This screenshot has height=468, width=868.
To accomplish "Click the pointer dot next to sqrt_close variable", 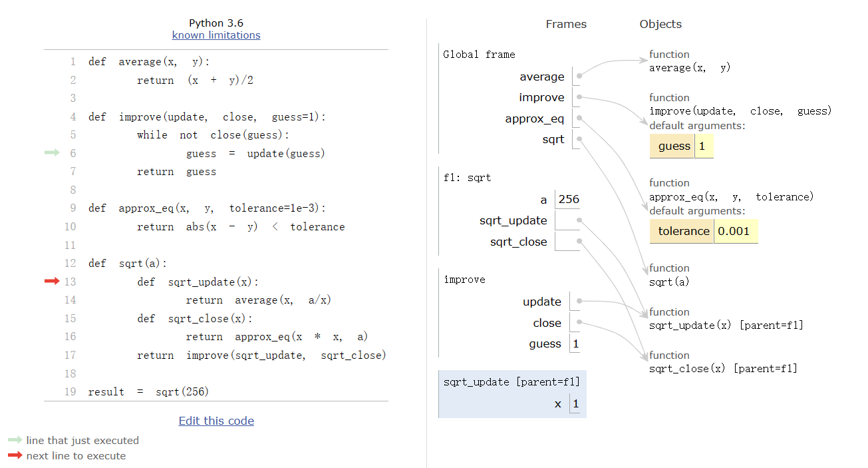I will (x=579, y=242).
